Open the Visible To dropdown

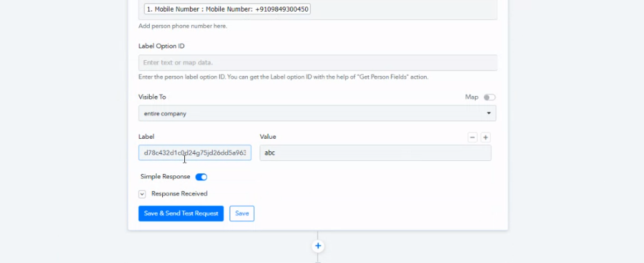coord(317,113)
